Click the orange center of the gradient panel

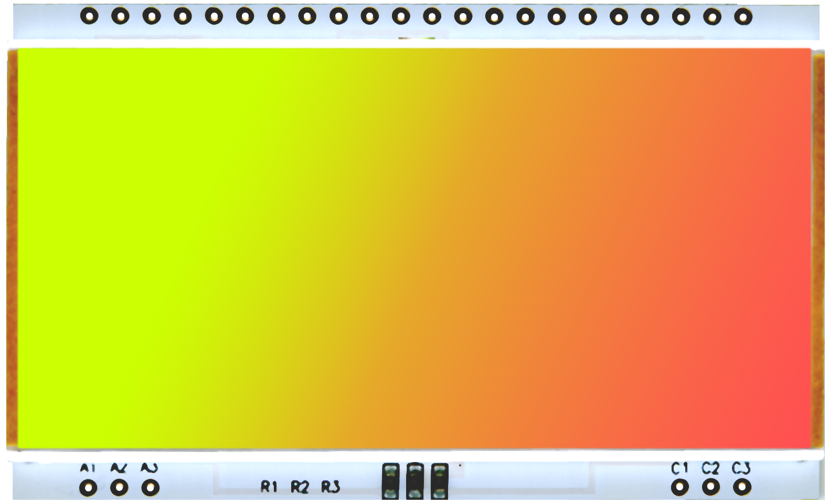(472, 246)
